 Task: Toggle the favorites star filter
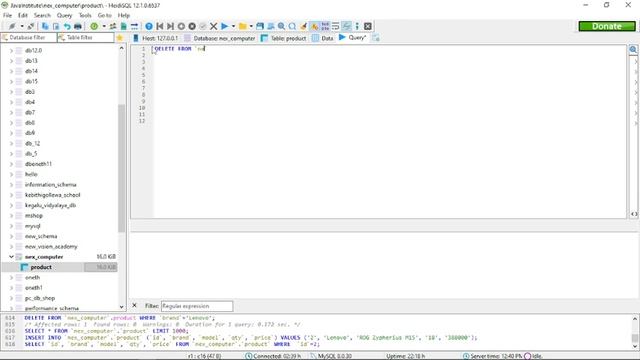[120, 38]
